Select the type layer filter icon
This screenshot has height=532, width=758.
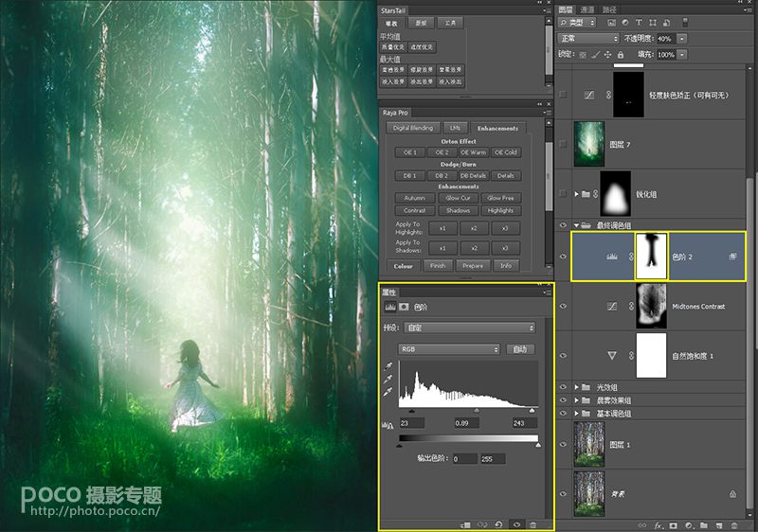coord(639,23)
